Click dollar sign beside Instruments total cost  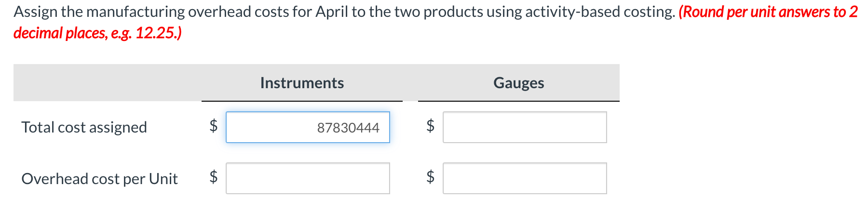click(214, 126)
